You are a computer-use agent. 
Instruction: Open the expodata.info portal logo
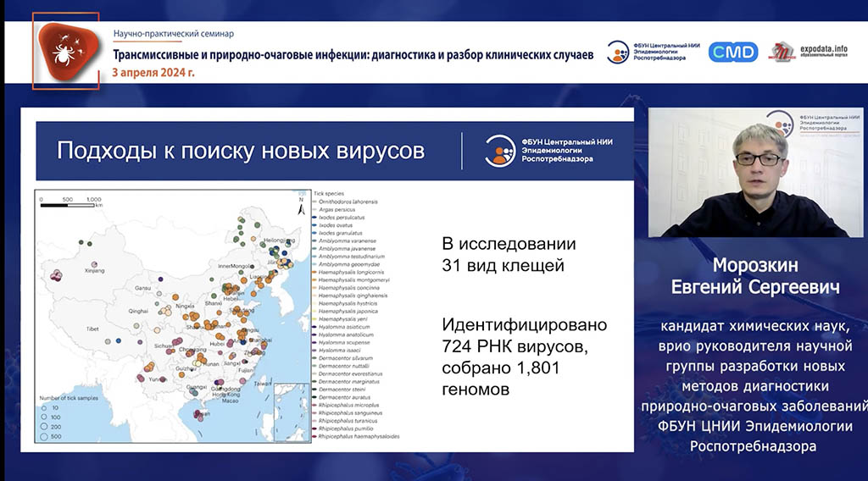tap(808, 52)
